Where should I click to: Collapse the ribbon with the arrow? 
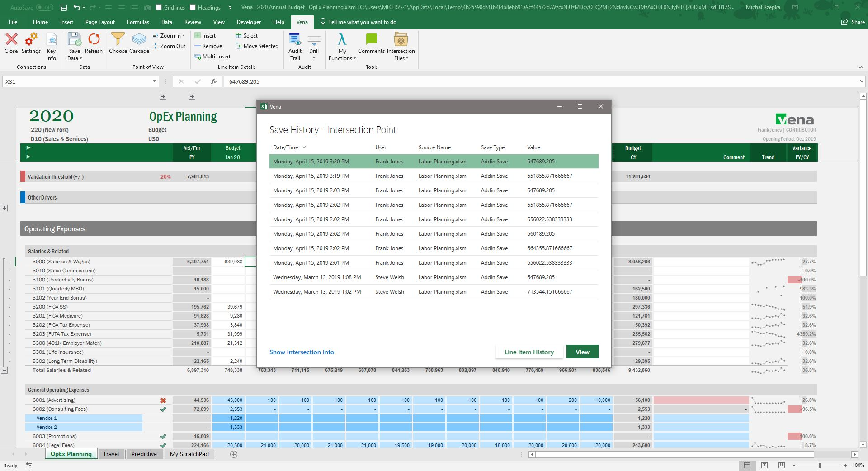(x=861, y=67)
